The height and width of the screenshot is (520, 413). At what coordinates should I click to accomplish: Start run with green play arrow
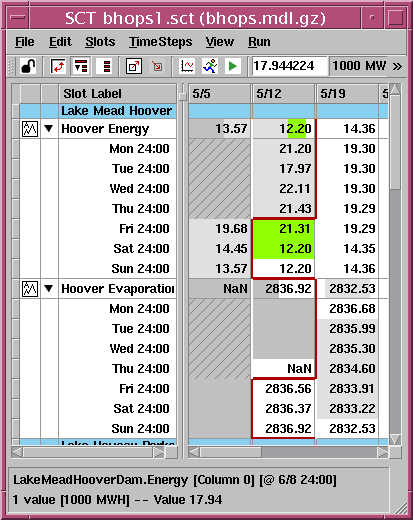[x=233, y=66]
